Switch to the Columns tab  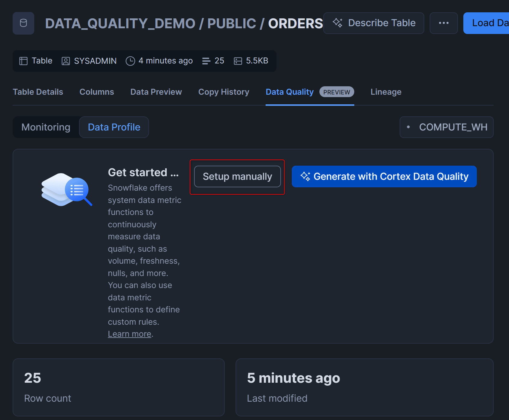[x=96, y=92]
